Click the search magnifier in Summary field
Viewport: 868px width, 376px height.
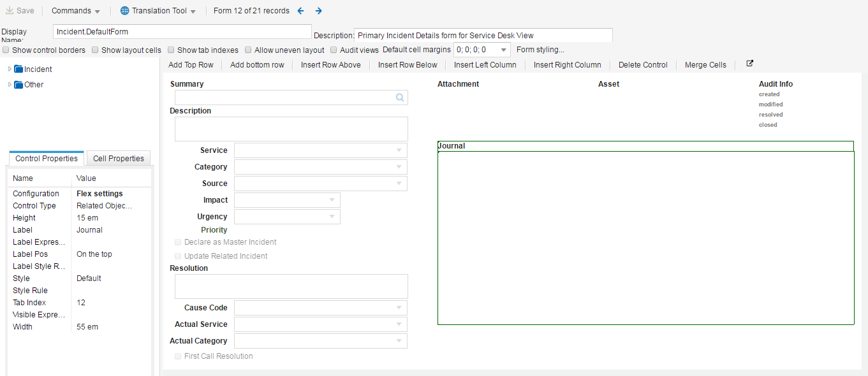pos(400,98)
